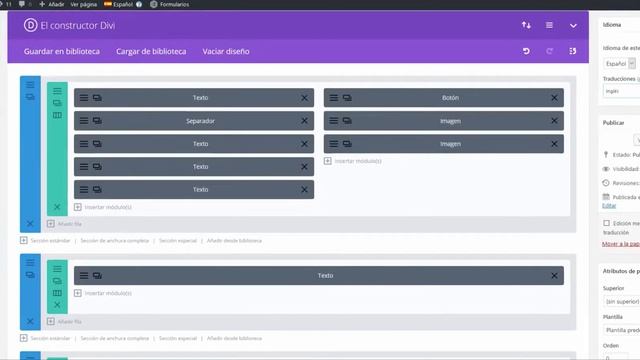This screenshot has width=640, height=360.
Task: Delete the green row holding the full-width Texto
Action: pos(57,305)
